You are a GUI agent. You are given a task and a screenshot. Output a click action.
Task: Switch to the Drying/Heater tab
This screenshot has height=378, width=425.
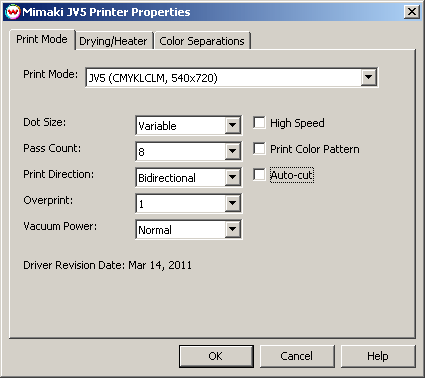point(113,41)
